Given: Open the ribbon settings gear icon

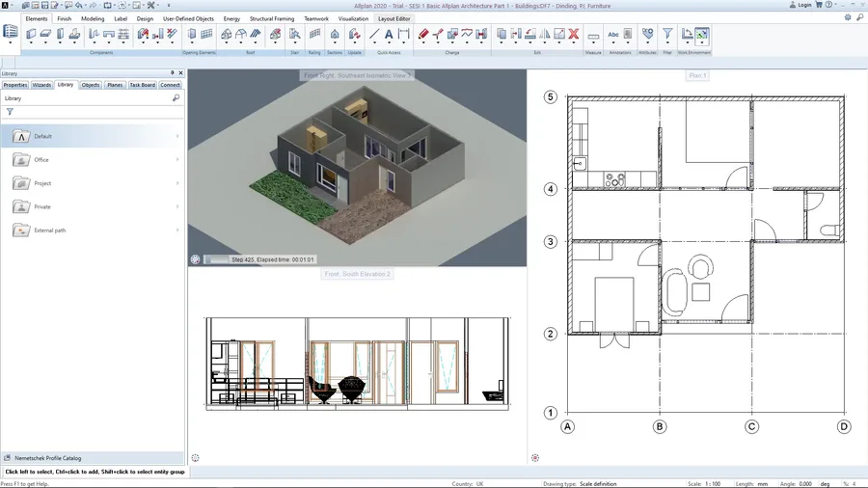Looking at the screenshot, I should click(848, 17).
